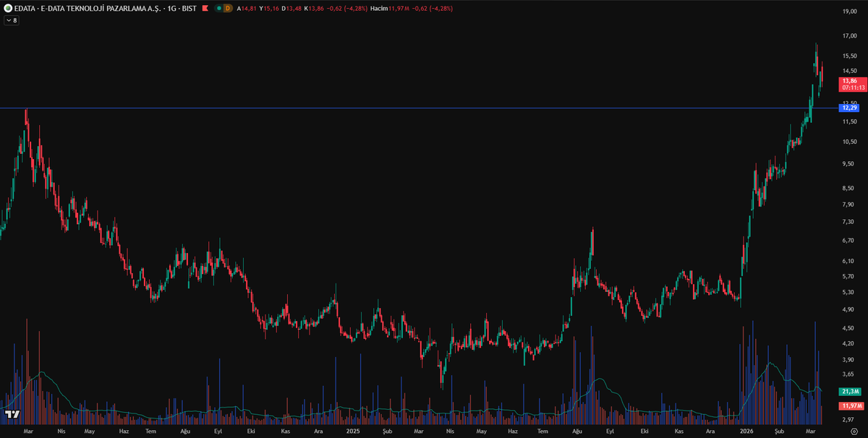Click the red 11,97M volume label
The height and width of the screenshot is (438, 868).
[x=850, y=406]
